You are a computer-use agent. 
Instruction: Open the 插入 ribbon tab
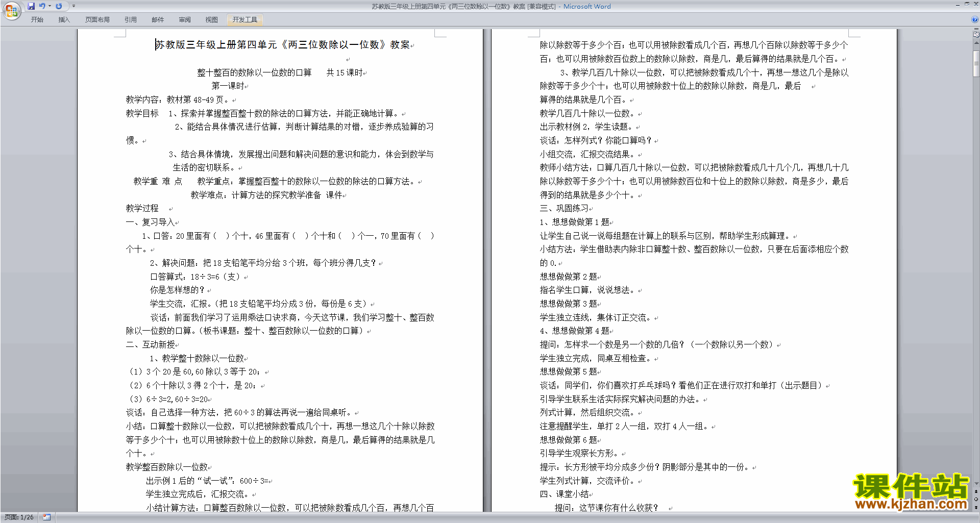64,20
